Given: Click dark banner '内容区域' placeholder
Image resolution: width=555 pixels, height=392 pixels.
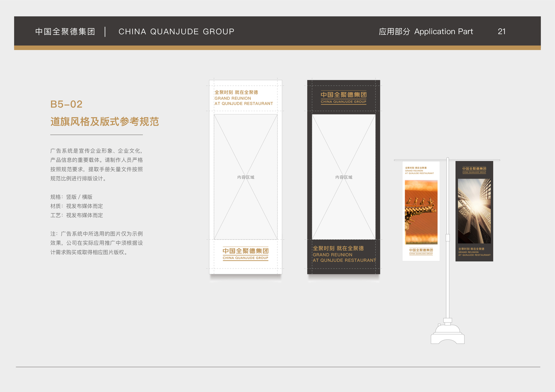Looking at the screenshot, I should (x=344, y=177).
